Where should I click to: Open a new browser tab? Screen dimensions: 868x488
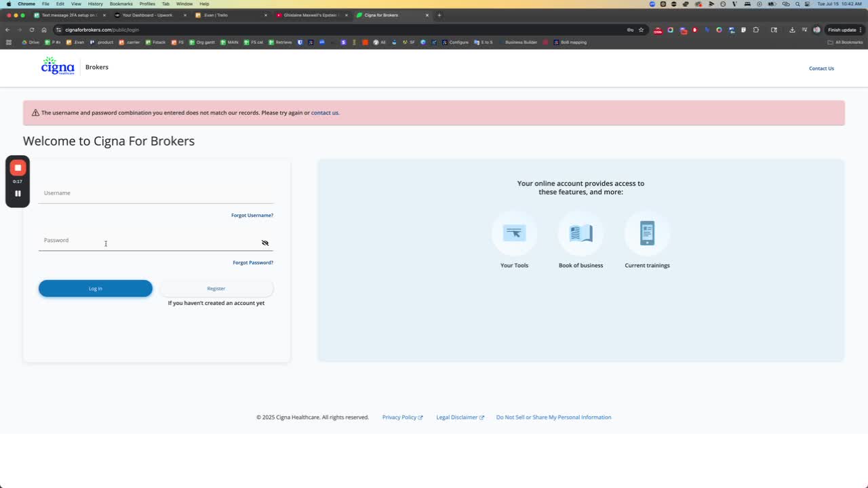pos(439,15)
